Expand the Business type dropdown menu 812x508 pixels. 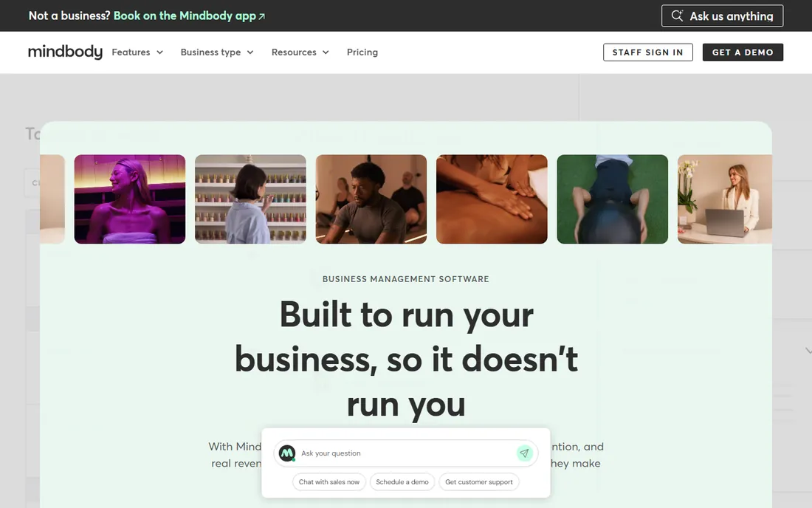point(217,52)
